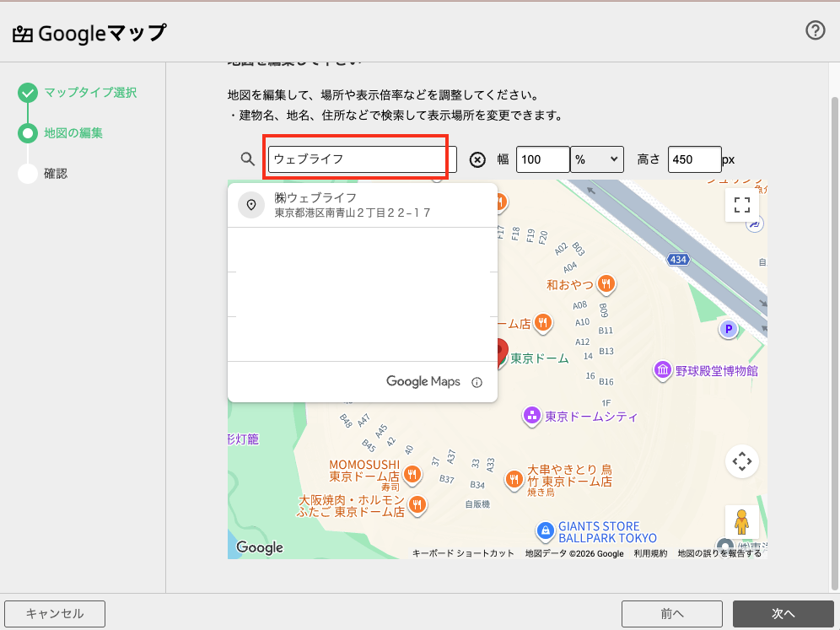The width and height of the screenshot is (840, 630).
Task: Click the search magnifier icon
Action: tap(247, 159)
